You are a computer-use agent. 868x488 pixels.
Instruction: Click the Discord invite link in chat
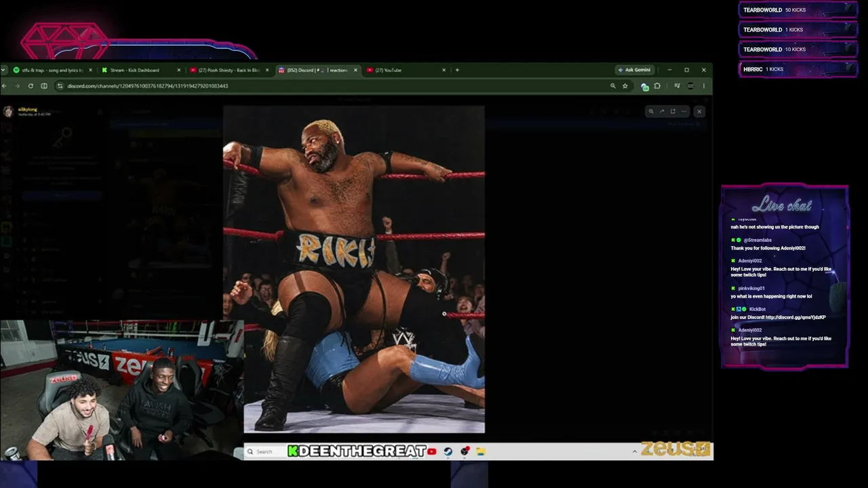pyautogui.click(x=797, y=317)
